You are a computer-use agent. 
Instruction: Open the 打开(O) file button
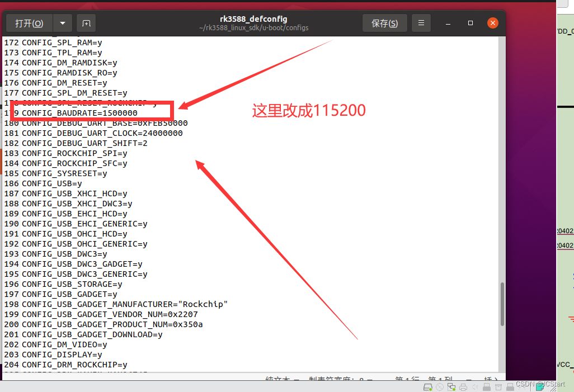pyautogui.click(x=30, y=23)
